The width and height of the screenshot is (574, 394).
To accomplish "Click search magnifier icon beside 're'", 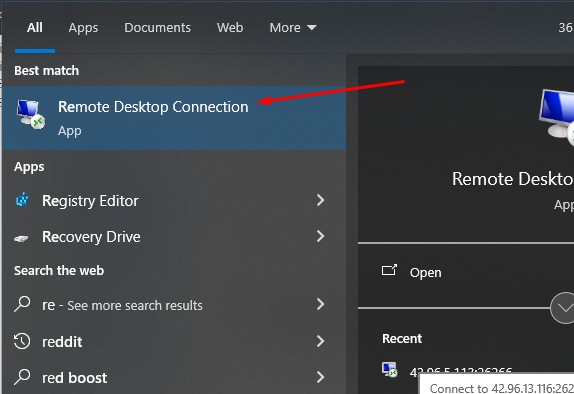I will 22,304.
